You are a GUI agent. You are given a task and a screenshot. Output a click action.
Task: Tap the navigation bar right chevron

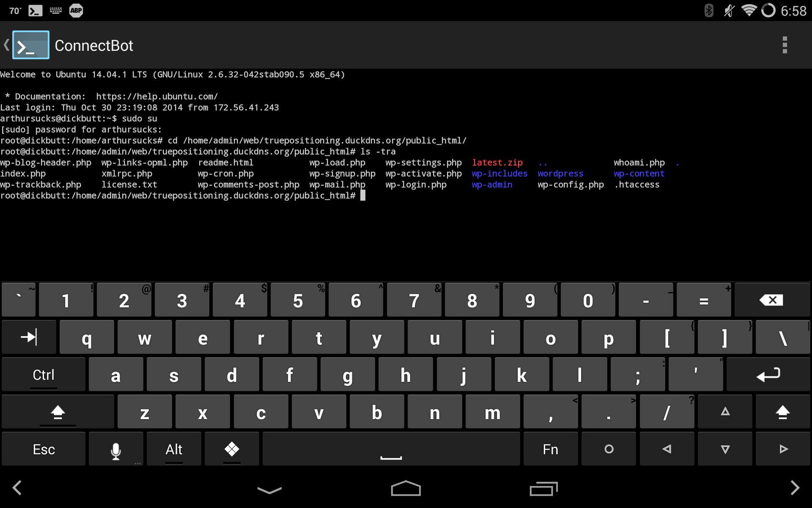(x=795, y=488)
